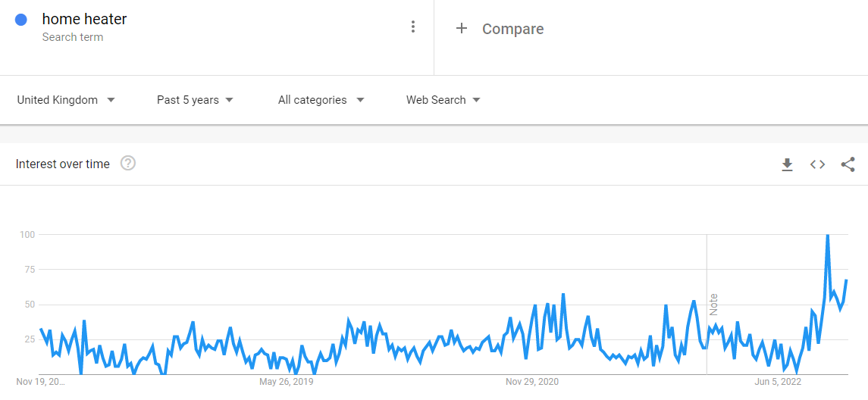Open the help icon beside Interest over time
The image size is (868, 400).
(128, 164)
